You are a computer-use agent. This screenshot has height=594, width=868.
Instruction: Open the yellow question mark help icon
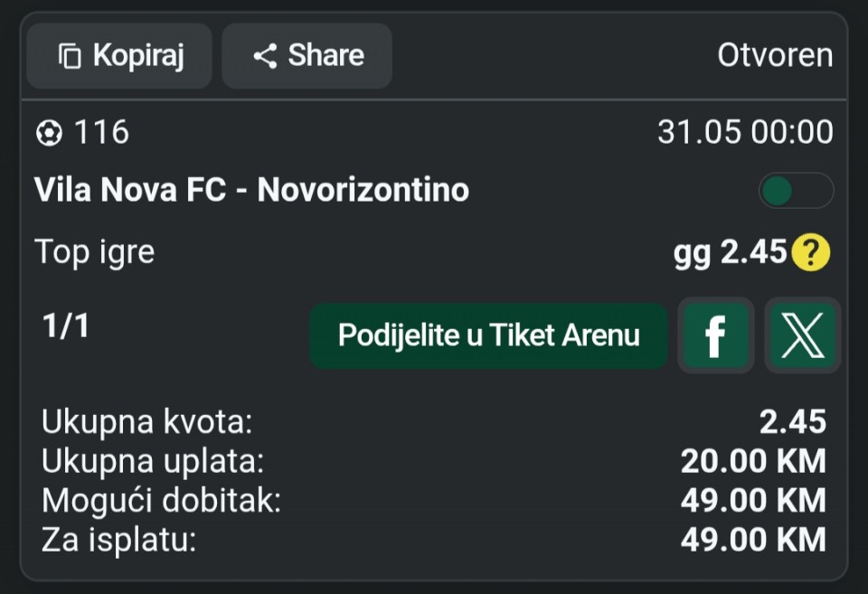pos(810,252)
